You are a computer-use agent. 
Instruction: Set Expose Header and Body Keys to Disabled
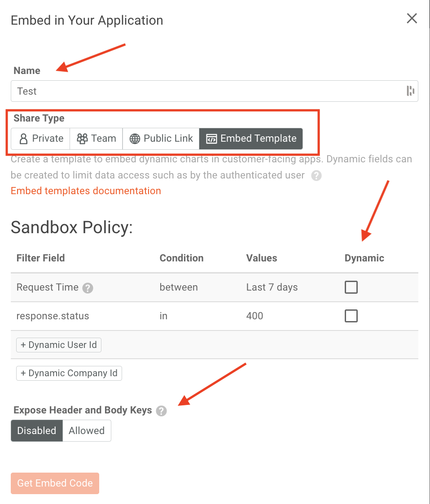click(x=36, y=430)
